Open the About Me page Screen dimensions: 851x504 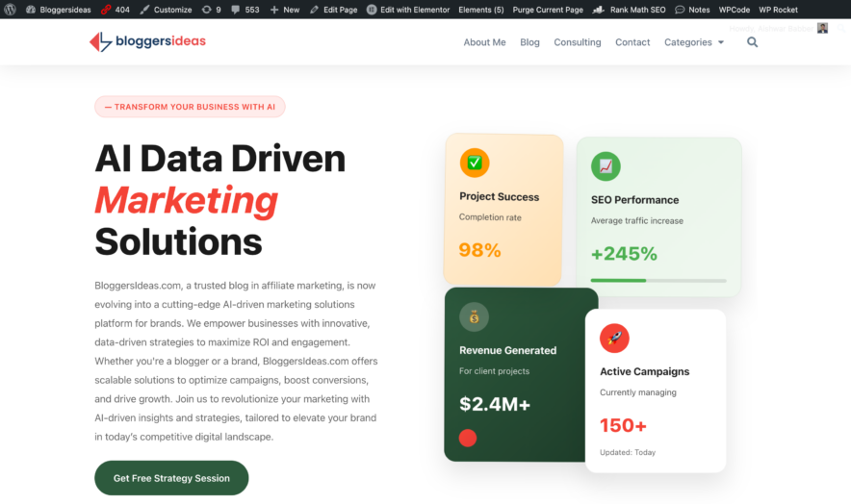(x=484, y=42)
